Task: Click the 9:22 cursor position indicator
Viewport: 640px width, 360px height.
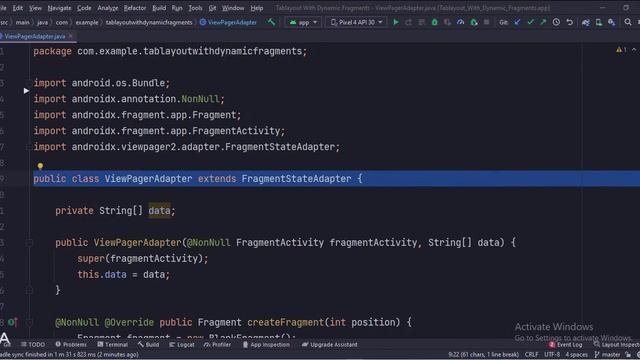Action: 483,354
